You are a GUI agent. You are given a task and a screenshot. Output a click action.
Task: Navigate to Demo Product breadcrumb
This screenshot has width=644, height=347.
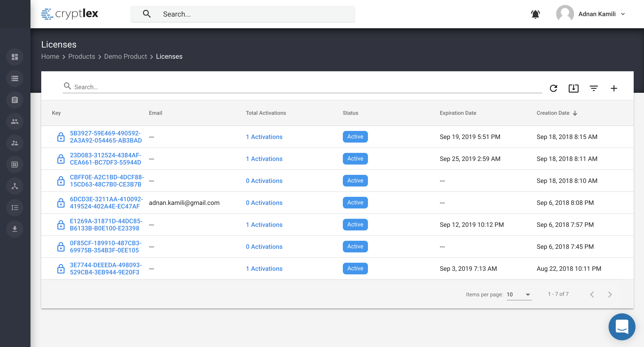point(125,56)
